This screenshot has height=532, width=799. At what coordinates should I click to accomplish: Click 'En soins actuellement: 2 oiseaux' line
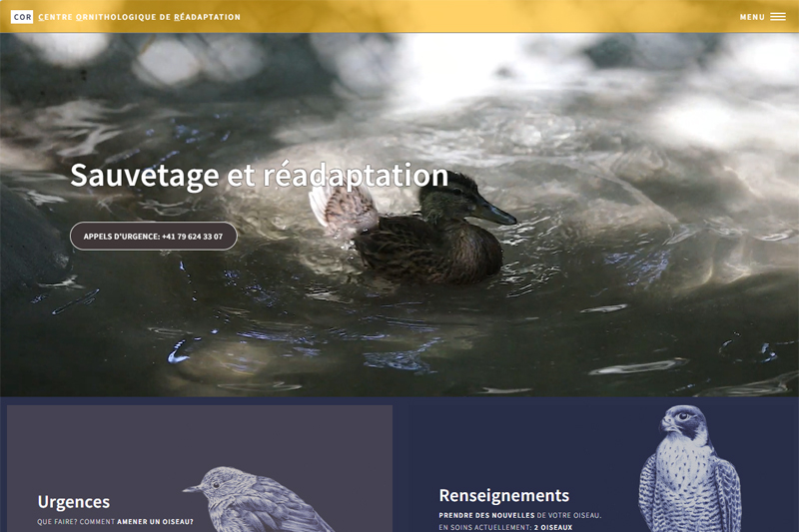[x=505, y=527]
